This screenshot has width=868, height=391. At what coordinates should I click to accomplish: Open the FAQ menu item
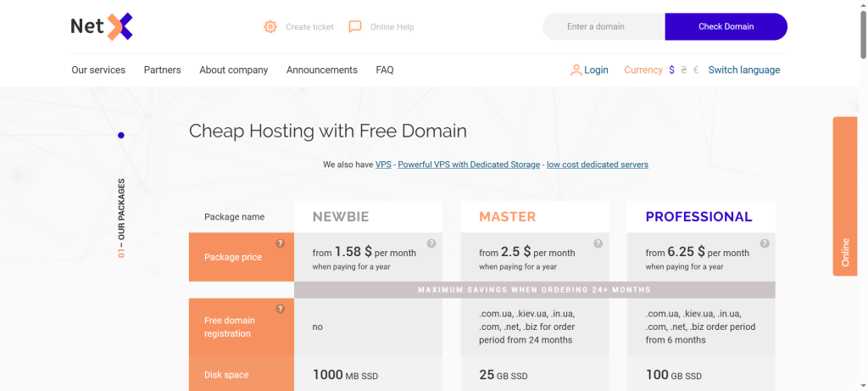[385, 70]
